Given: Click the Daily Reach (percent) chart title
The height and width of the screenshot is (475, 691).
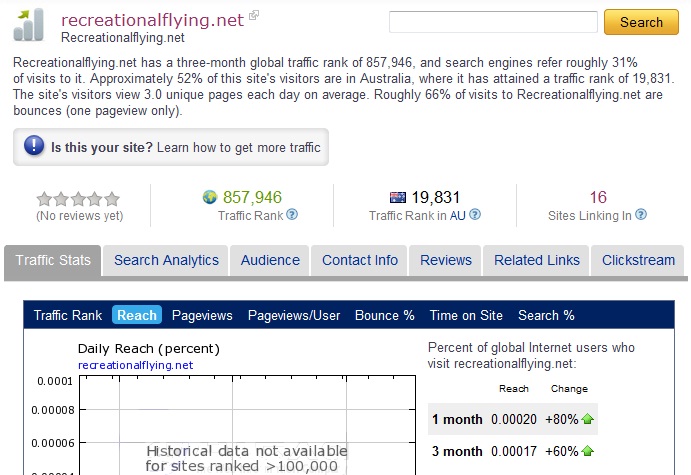Looking at the screenshot, I should point(149,349).
